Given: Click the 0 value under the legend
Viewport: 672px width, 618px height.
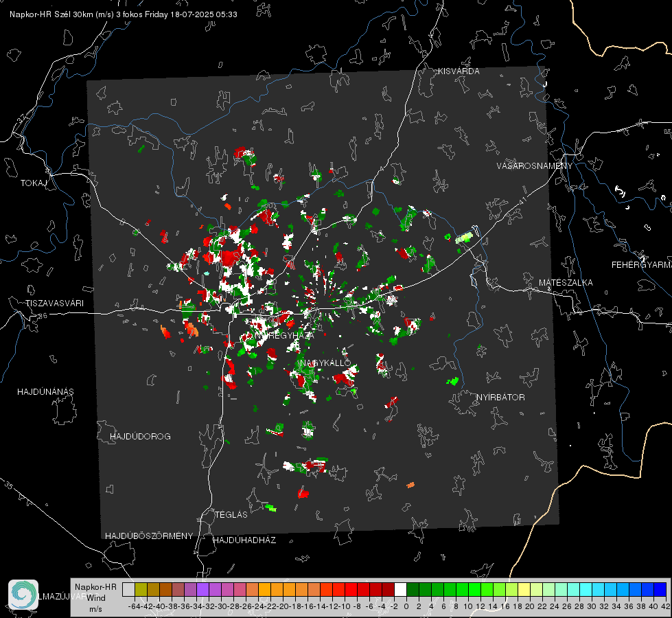Looking at the screenshot, I should click(406, 606).
